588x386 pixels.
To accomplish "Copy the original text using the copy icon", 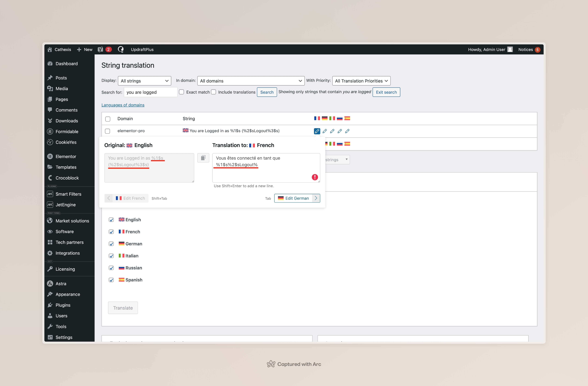I will tap(203, 158).
